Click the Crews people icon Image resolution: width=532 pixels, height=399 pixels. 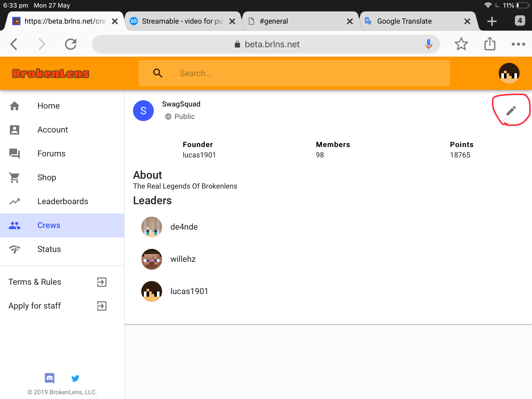click(15, 225)
